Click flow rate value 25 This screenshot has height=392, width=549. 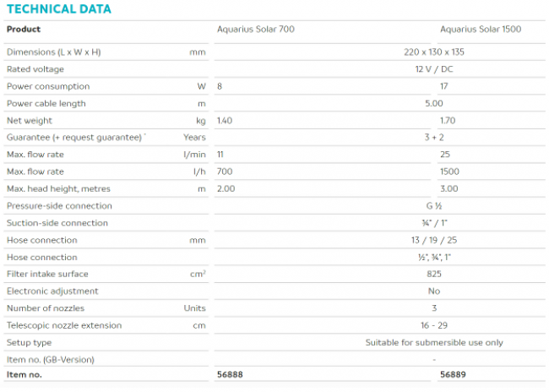(445, 155)
